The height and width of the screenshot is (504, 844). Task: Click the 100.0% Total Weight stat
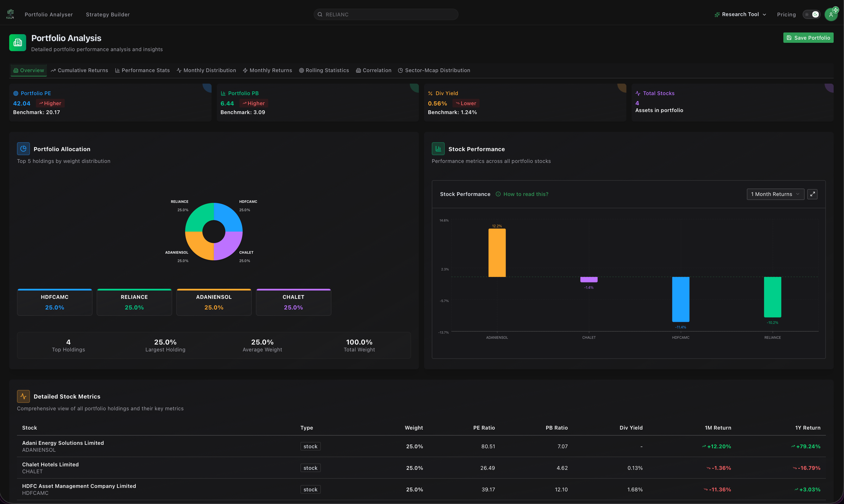[359, 345]
